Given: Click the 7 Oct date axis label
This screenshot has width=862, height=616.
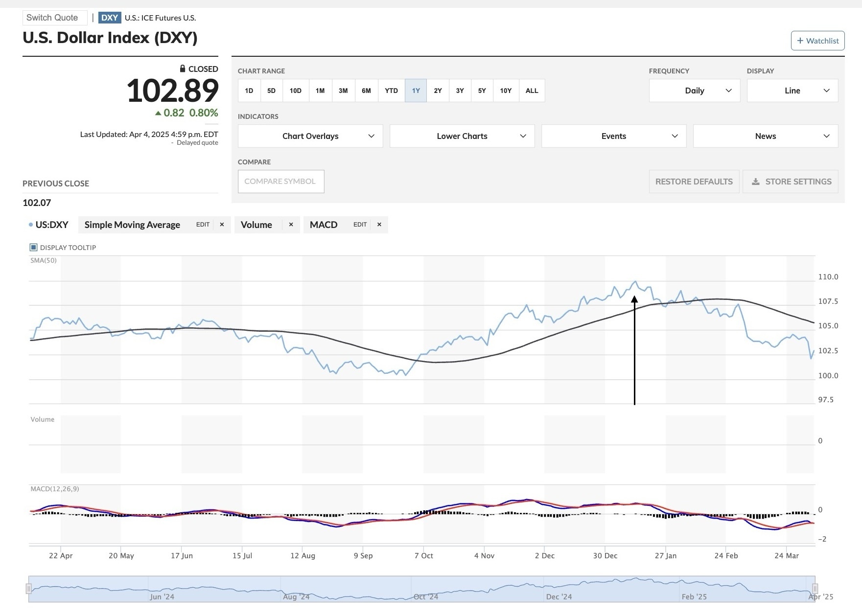Looking at the screenshot, I should tap(424, 556).
